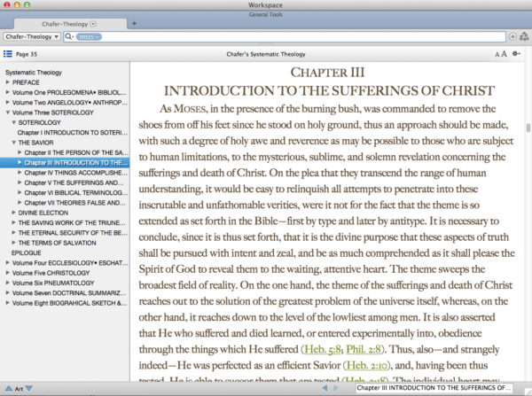Expand Volume Two ANGELOLOGY triangle
Viewport: 532px width, 396px height.
7,102
